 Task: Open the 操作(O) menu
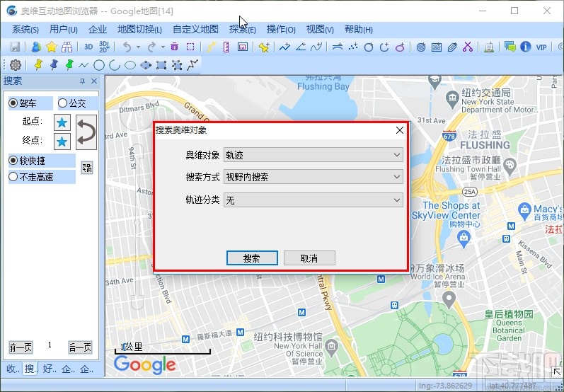(281, 30)
